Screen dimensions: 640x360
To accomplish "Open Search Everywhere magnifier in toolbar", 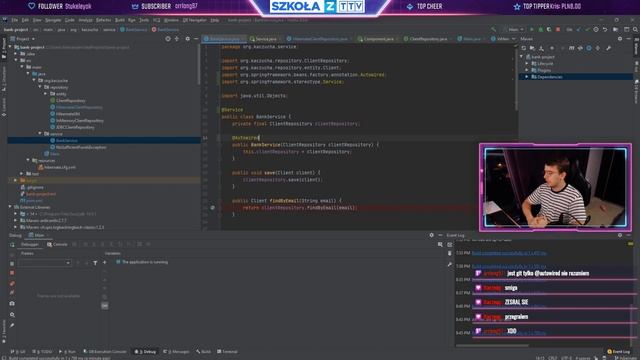I will [635, 29].
